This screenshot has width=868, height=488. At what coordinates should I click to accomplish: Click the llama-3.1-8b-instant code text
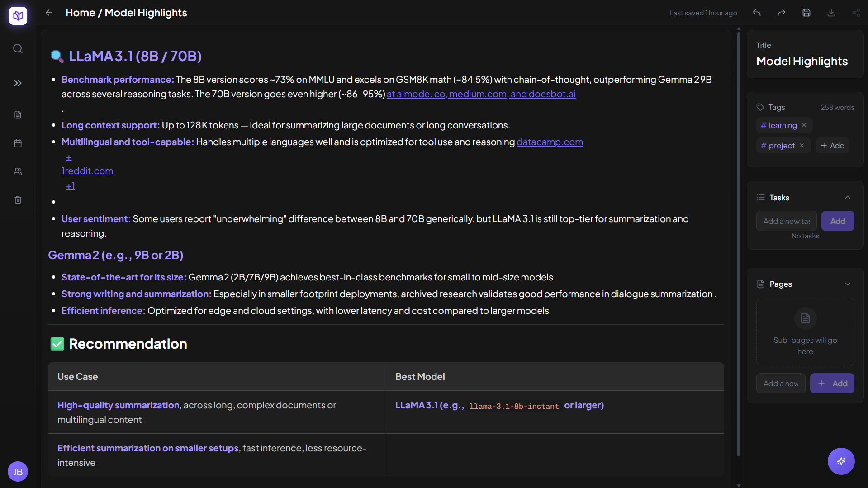514,406
